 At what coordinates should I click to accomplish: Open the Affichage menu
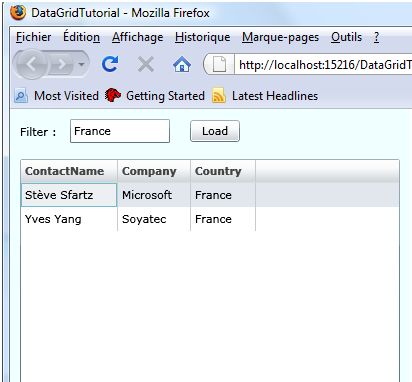[137, 37]
